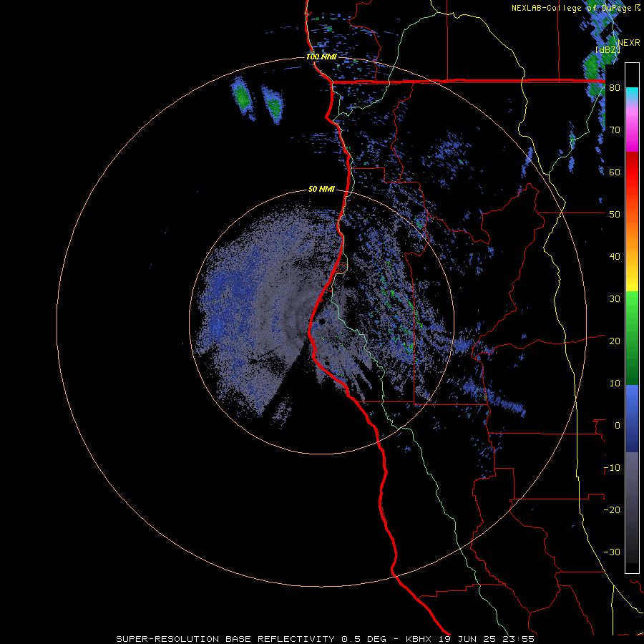Click the "100 NMI" range ring label

point(321,57)
